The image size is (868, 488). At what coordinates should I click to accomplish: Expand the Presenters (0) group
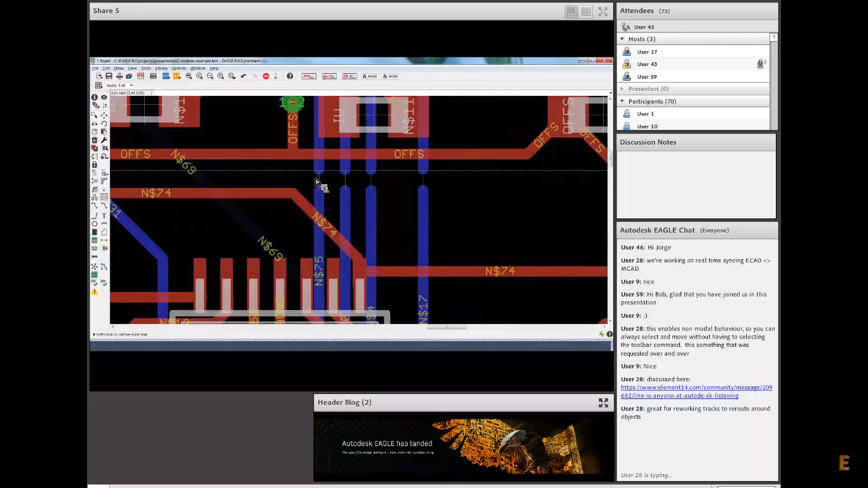622,88
